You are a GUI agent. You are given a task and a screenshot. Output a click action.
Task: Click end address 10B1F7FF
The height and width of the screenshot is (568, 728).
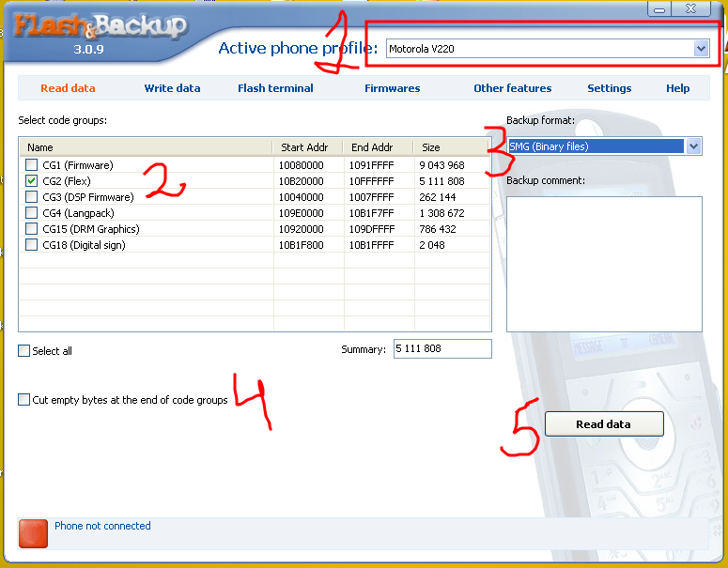click(371, 213)
